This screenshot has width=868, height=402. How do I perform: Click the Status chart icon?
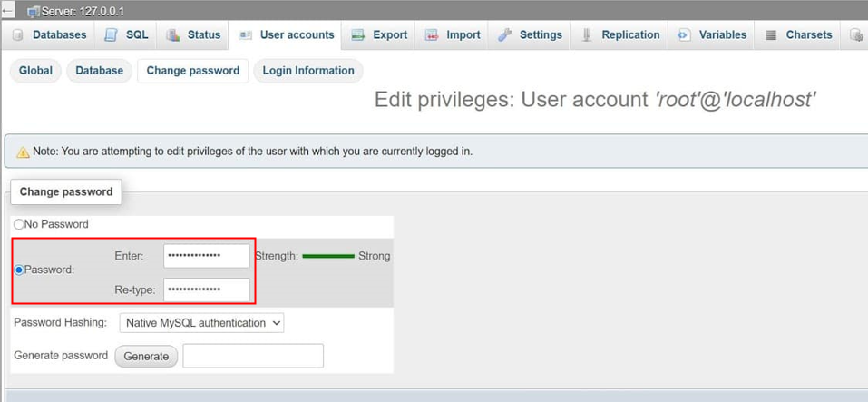(x=172, y=34)
